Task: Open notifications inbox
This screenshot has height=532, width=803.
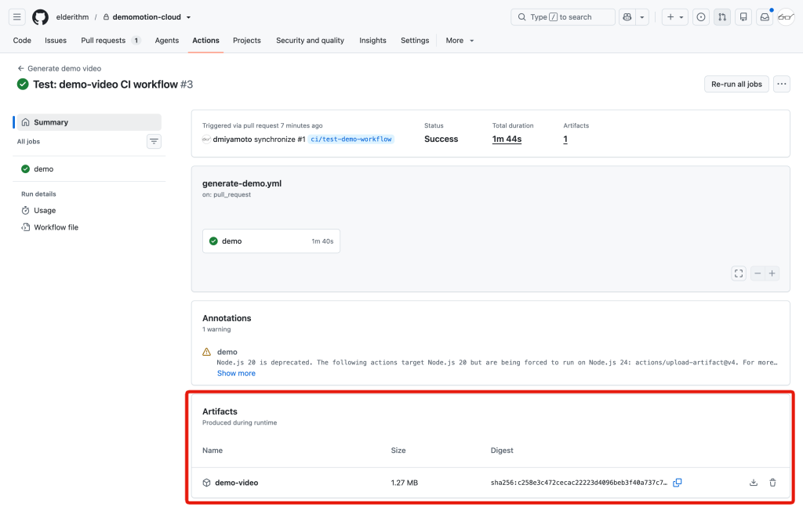Action: (x=765, y=17)
